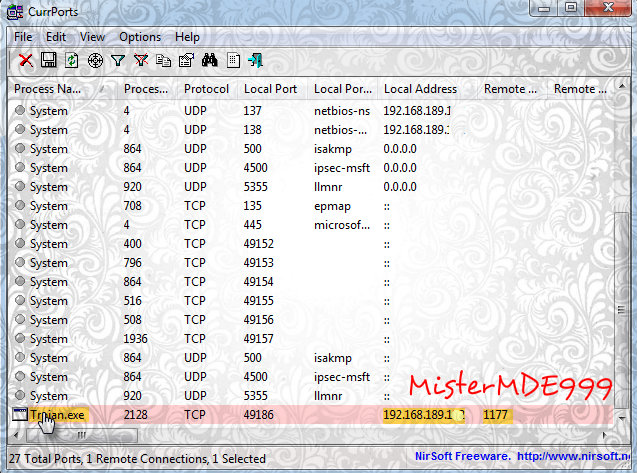Sort by Local Port column header
This screenshot has width=637, height=473.
pyautogui.click(x=270, y=89)
